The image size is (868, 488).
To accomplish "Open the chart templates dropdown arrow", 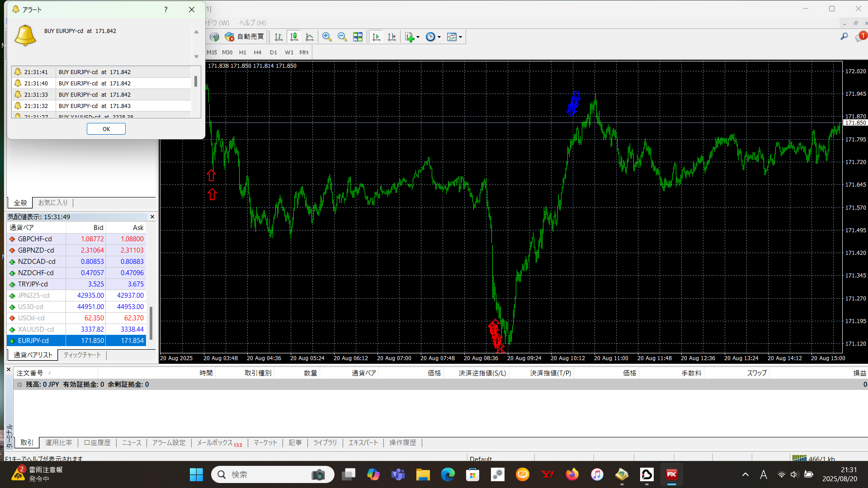I will 460,37.
